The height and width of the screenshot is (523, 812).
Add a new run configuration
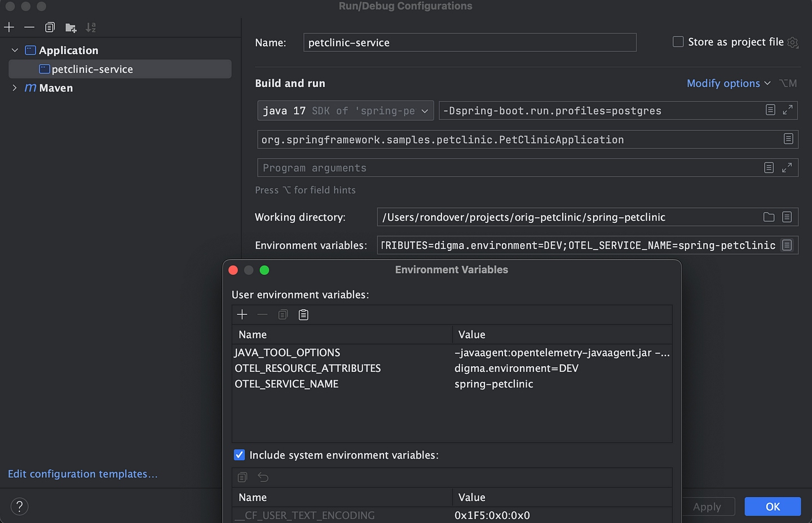(x=8, y=27)
